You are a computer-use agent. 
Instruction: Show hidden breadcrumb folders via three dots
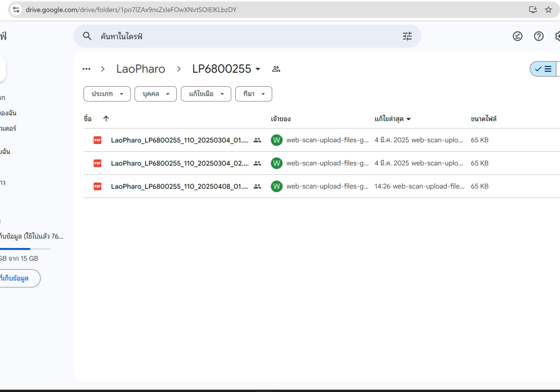86,69
